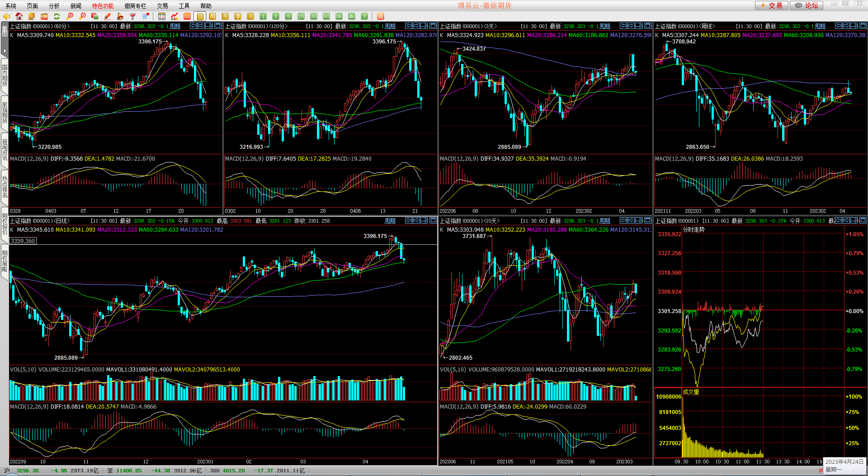Click the F10 company info icon
The height and width of the screenshot is (476, 868).
[x=44, y=16]
